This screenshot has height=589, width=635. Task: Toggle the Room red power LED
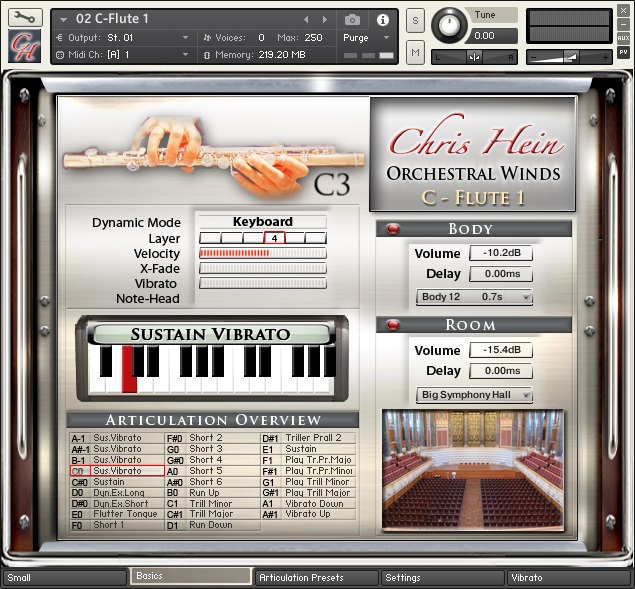pyautogui.click(x=392, y=325)
